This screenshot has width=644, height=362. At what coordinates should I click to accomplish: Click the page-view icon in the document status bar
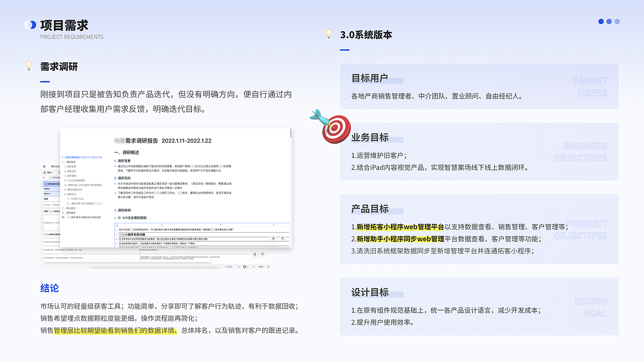[x=239, y=267]
